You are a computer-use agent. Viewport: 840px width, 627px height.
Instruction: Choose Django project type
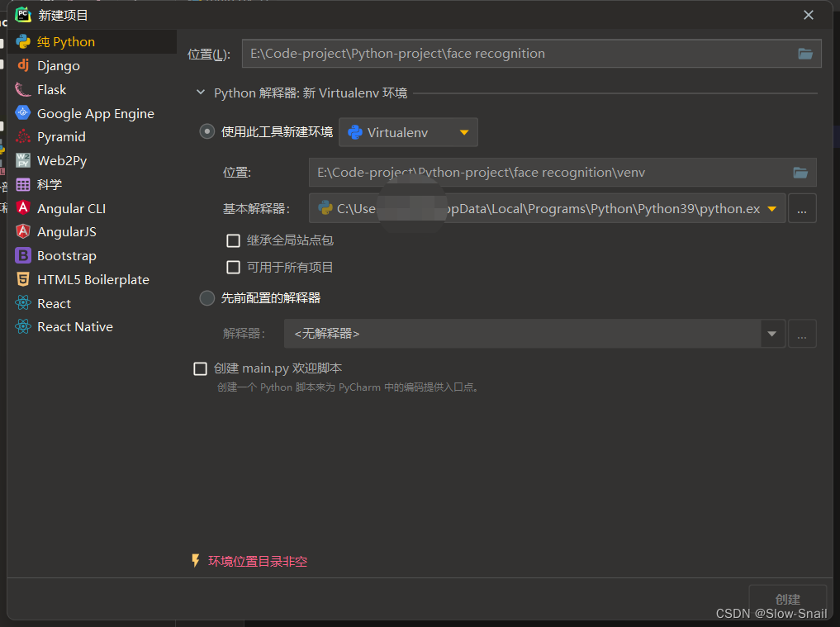(x=59, y=66)
